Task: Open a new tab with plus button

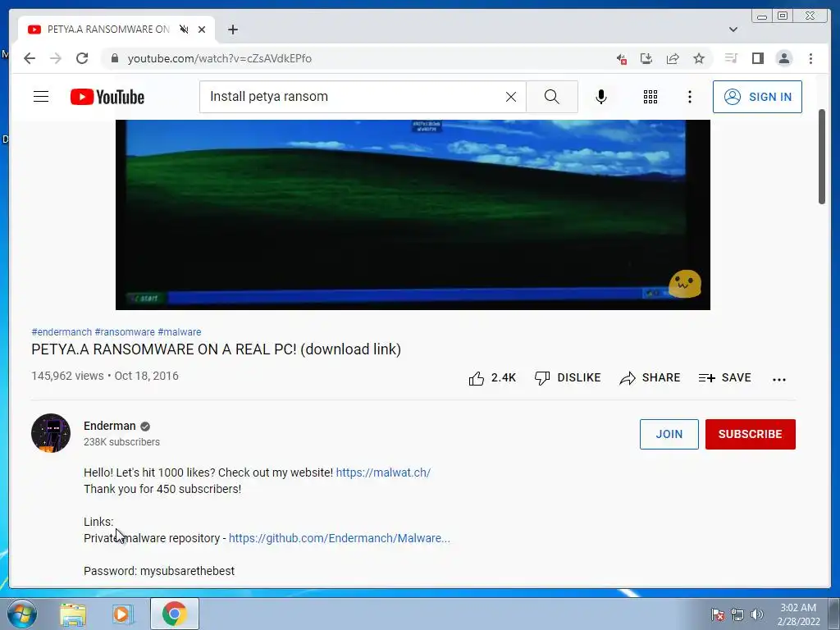Action: [x=232, y=30]
